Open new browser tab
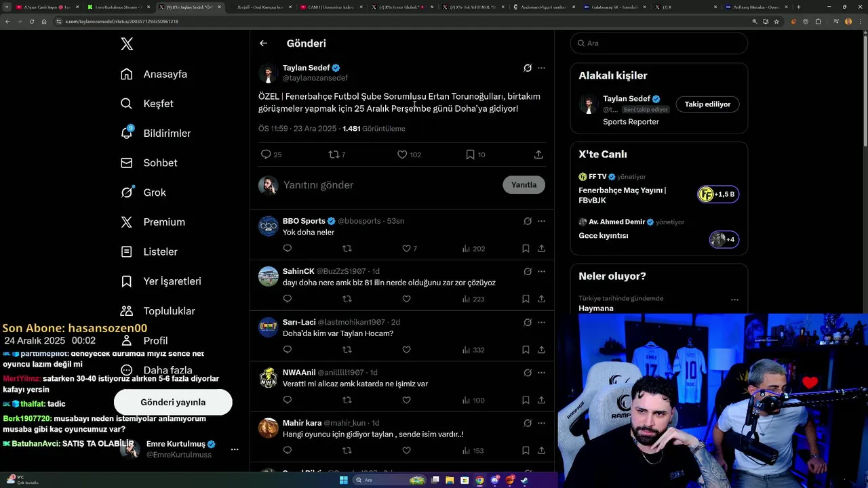 [798, 7]
